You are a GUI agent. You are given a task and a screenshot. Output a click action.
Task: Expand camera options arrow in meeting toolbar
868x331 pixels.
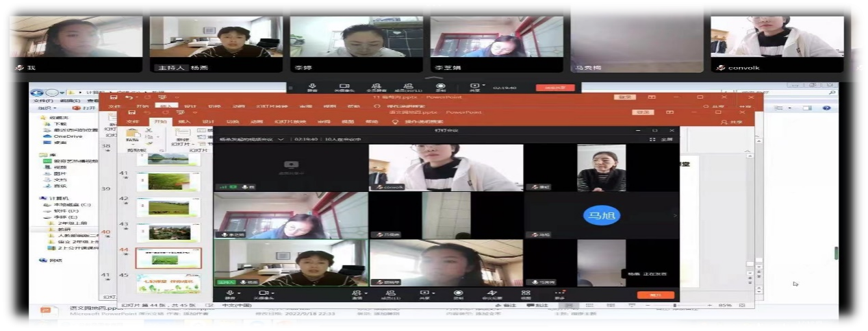tap(274, 292)
